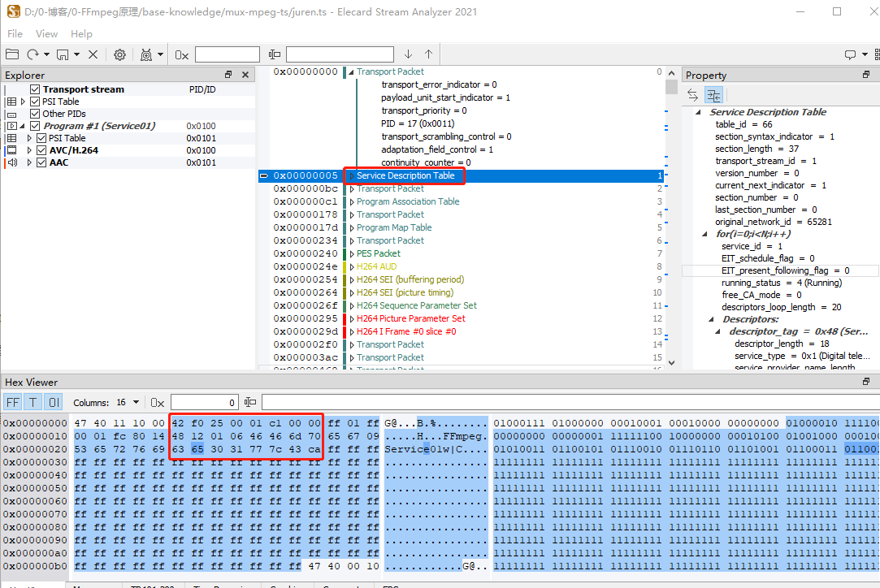Screen dimensions: 880x588
Task: Close the Explorer panel
Action: pos(245,75)
